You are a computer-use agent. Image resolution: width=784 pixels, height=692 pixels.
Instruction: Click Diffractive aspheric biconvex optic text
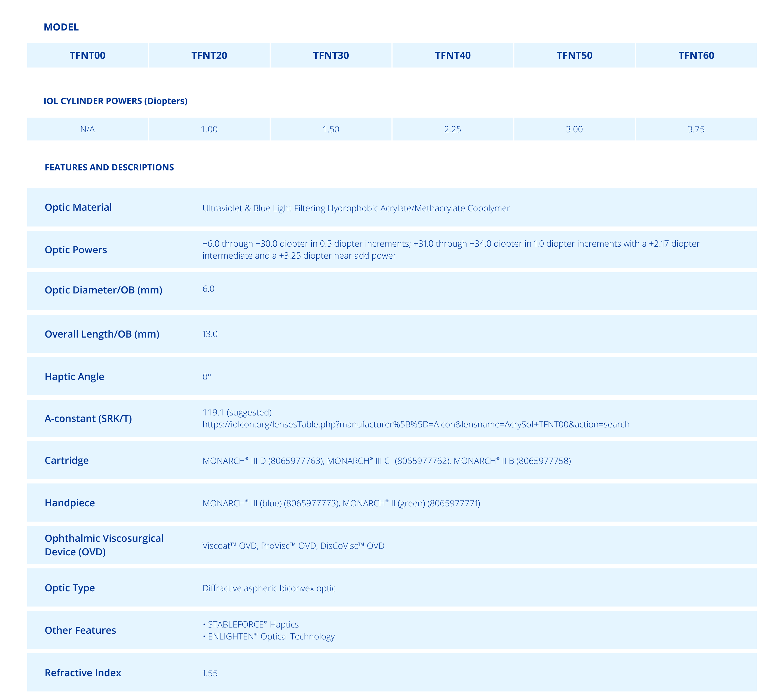coord(269,589)
